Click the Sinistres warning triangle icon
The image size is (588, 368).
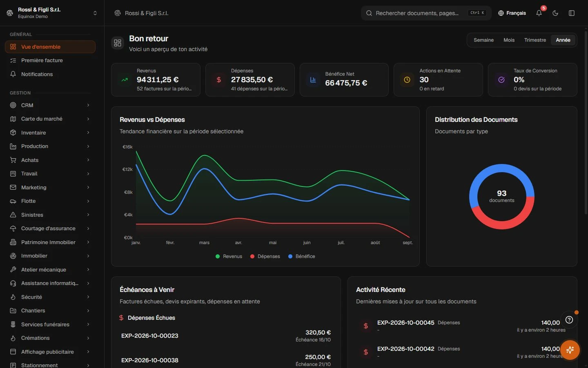pyautogui.click(x=13, y=215)
